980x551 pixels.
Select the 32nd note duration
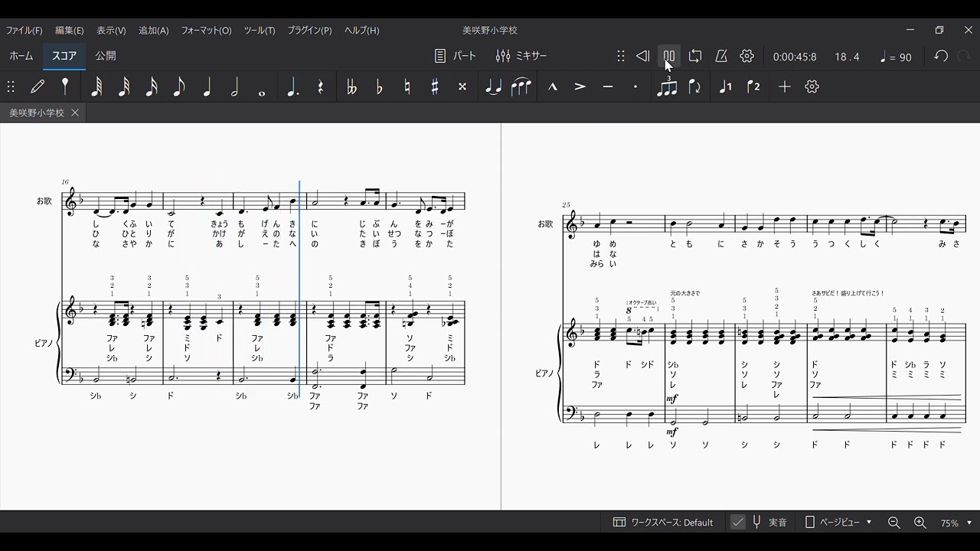(x=124, y=86)
